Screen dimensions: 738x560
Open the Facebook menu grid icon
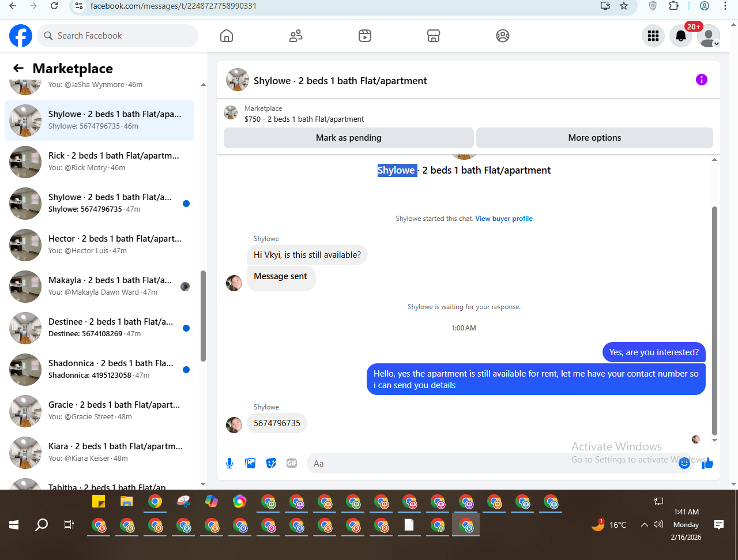click(653, 36)
